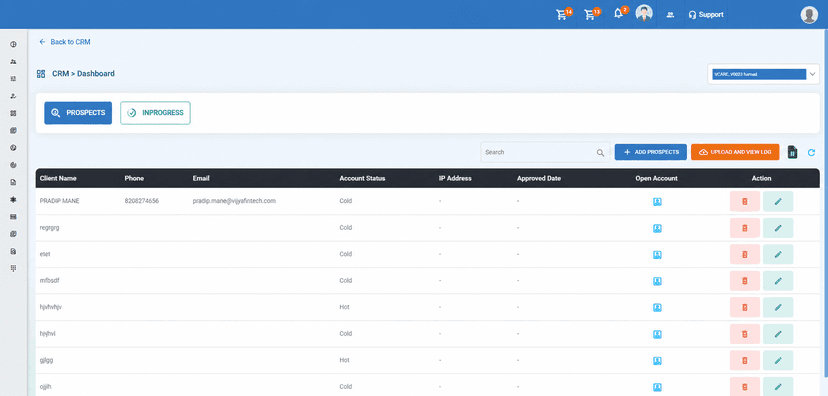The image size is (828, 396).
Task: Edit the hjvjhvl prospect
Action: 778,334
